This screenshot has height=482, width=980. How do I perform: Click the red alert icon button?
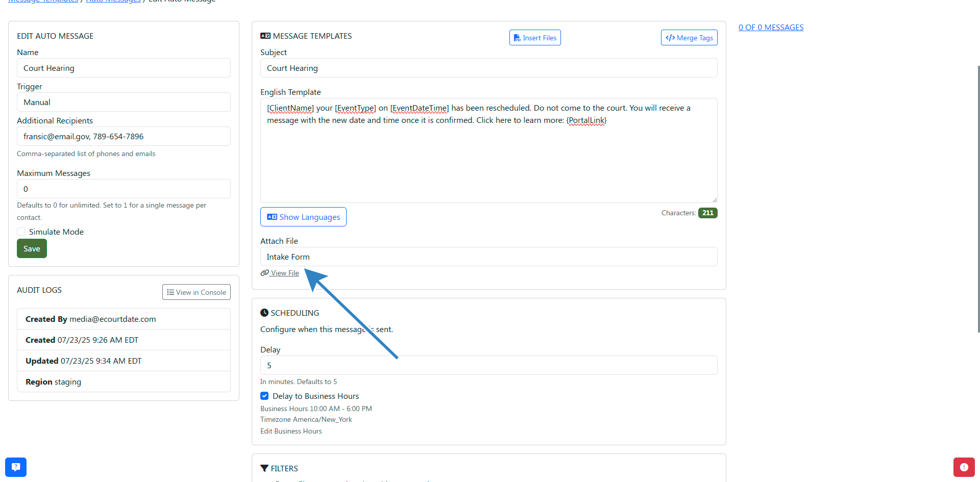(x=964, y=467)
